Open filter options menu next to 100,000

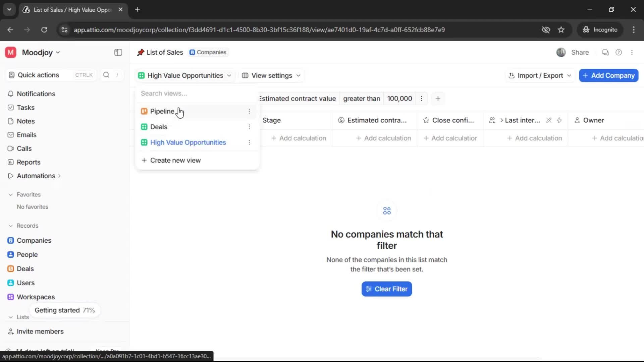[421, 98]
